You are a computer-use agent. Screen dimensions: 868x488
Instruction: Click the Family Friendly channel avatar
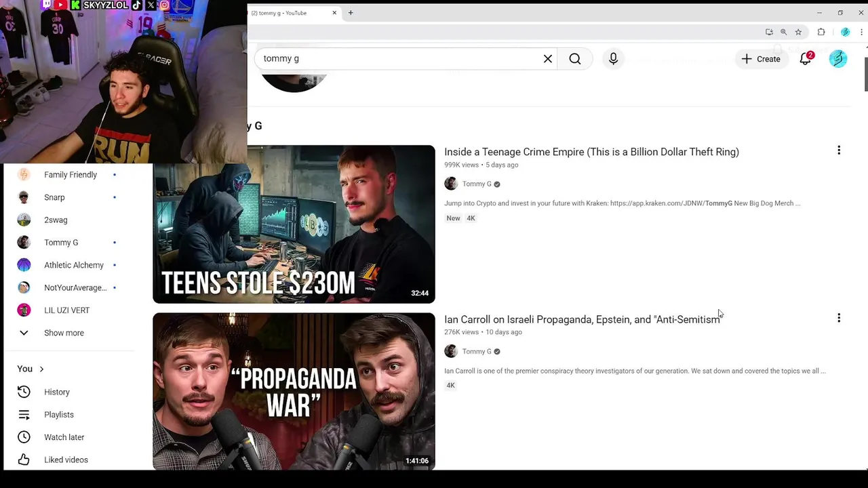pyautogui.click(x=24, y=175)
